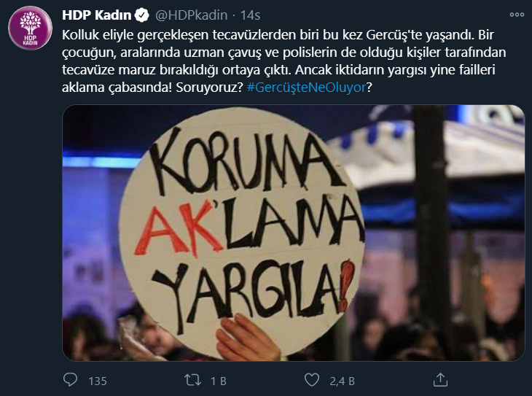This screenshot has width=532, height=396.
Task: Click the 2,4 B likes count
Action: [x=342, y=381]
